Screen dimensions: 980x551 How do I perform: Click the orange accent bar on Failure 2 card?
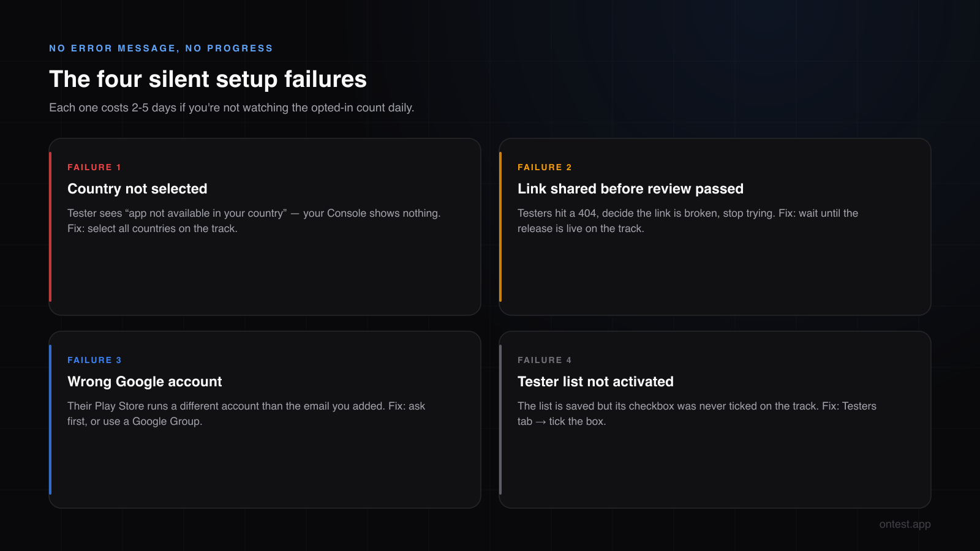(x=500, y=227)
